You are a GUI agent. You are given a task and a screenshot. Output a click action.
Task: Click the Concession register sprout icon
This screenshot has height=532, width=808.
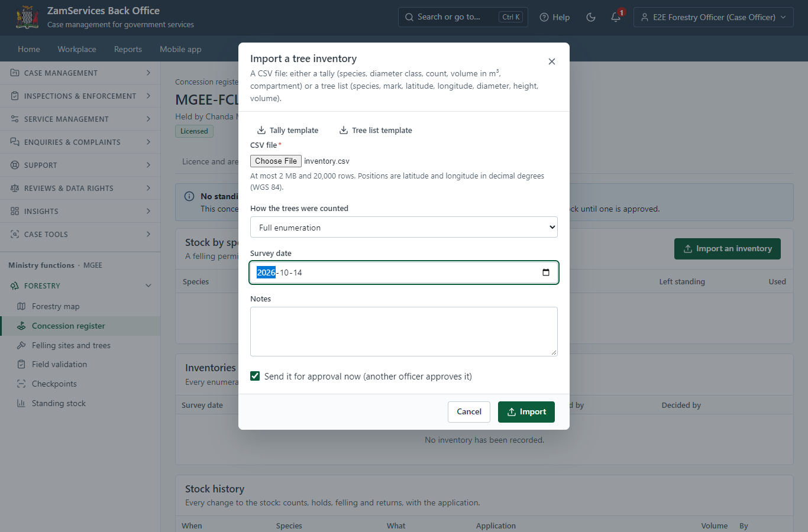[21, 326]
